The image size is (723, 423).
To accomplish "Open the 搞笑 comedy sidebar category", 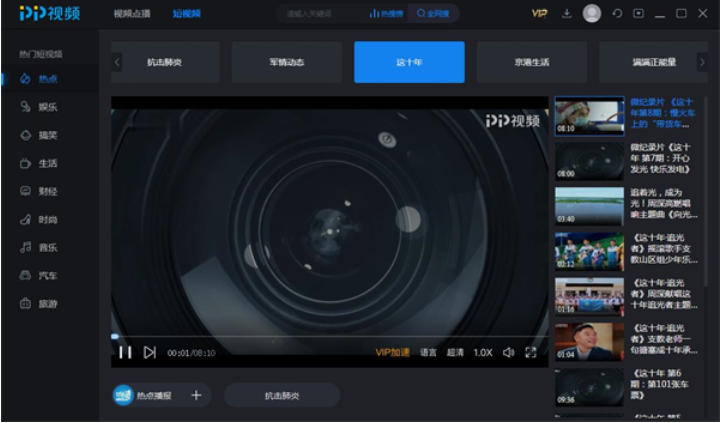I will 39,135.
